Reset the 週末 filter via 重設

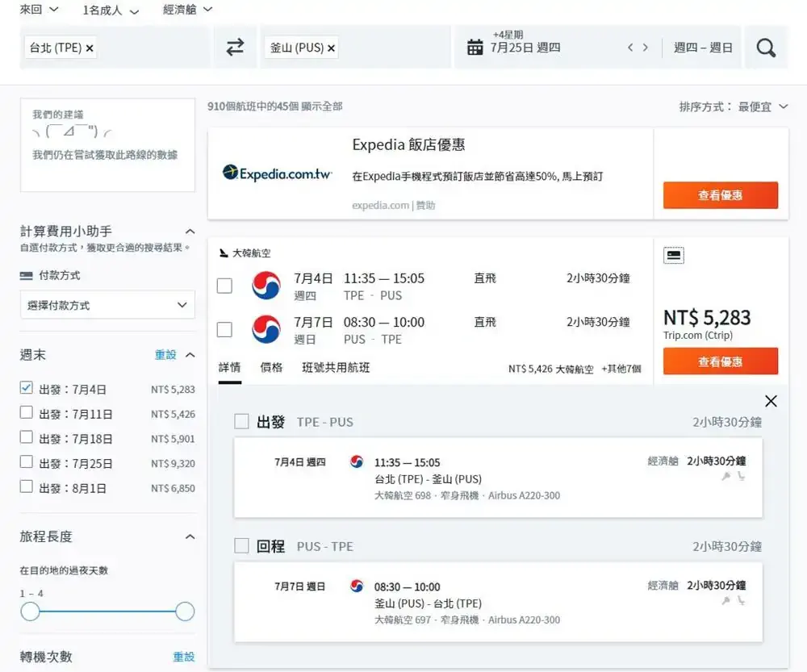[165, 355]
